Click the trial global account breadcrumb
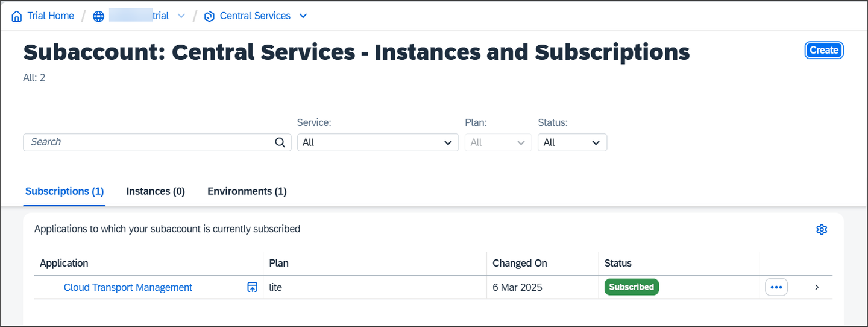 (x=139, y=16)
